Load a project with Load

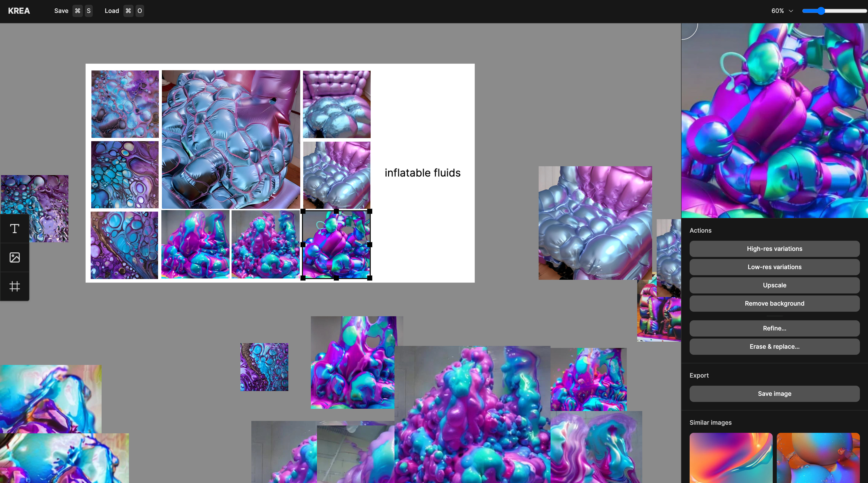click(124, 11)
